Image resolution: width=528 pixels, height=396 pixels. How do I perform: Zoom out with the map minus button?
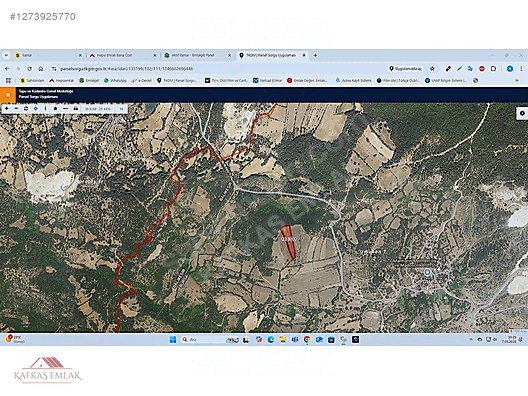coord(16,108)
